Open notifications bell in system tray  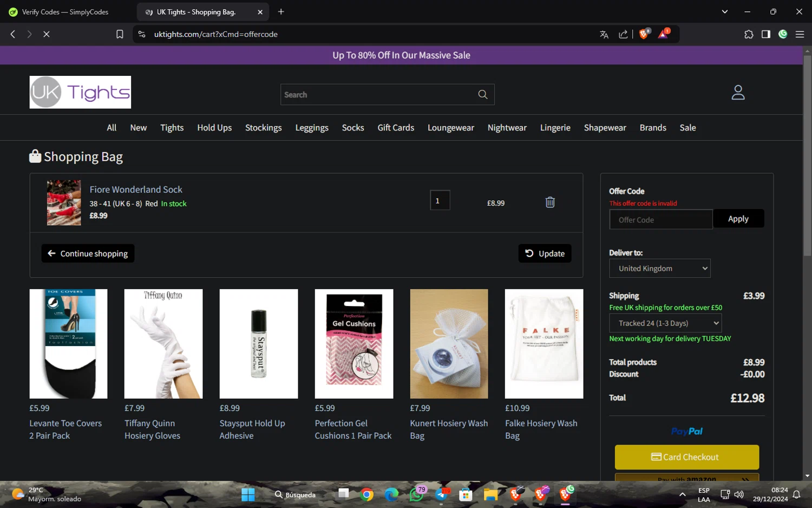797,494
